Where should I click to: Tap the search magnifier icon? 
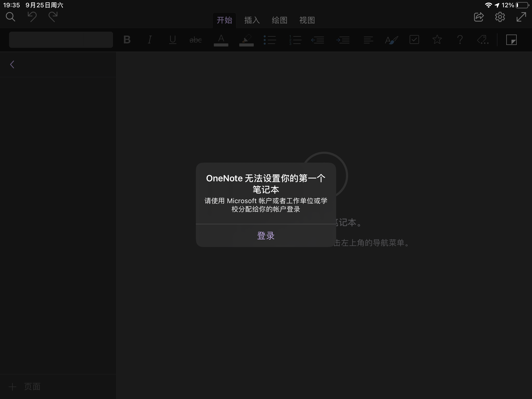pyautogui.click(x=11, y=17)
